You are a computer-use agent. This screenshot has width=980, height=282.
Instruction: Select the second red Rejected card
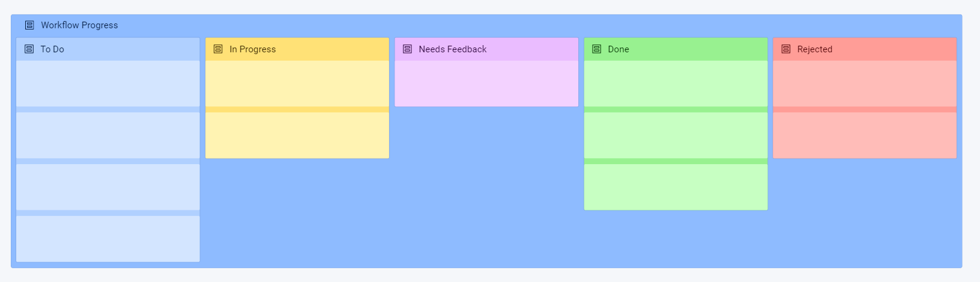pos(865,135)
